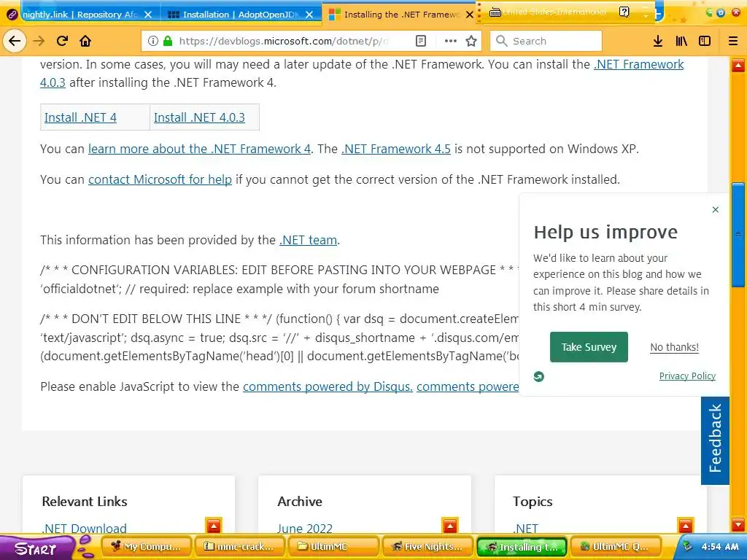Decline survey with No thanks!
Viewport: 747px width, 560px height.
point(675,347)
